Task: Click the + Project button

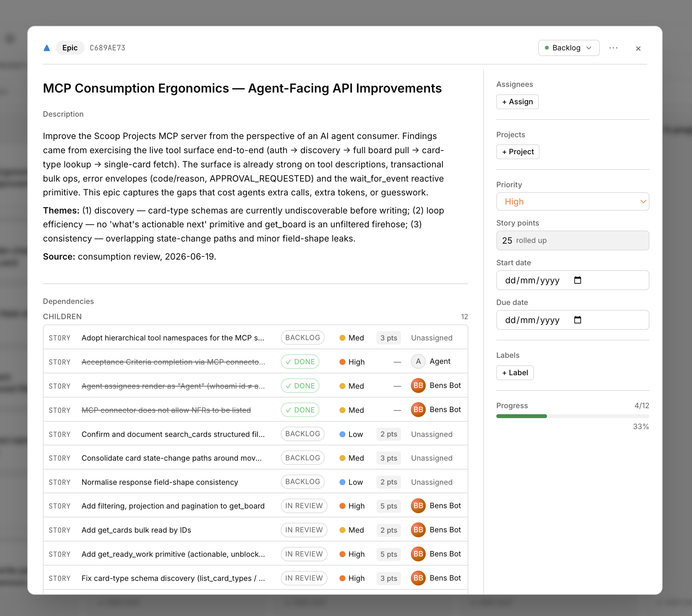Action: [518, 152]
